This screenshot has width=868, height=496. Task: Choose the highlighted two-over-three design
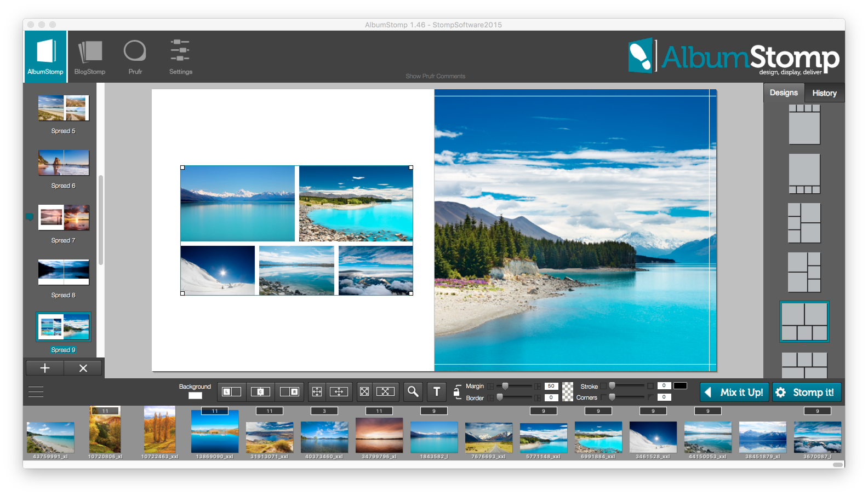pos(804,322)
